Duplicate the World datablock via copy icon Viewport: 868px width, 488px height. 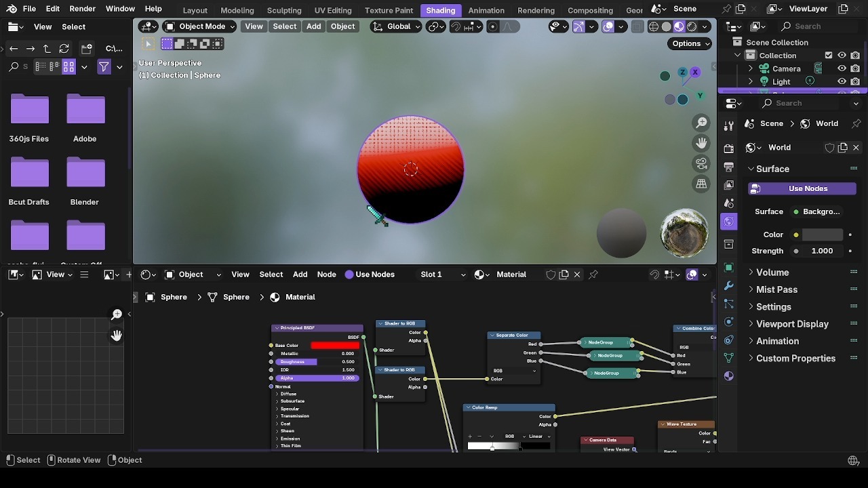[843, 147]
